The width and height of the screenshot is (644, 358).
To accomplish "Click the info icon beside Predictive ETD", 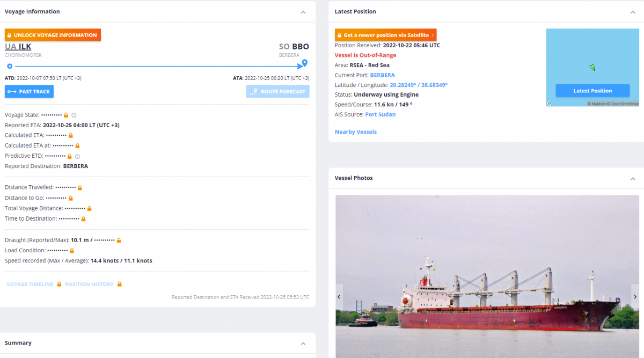I will pyautogui.click(x=77, y=156).
